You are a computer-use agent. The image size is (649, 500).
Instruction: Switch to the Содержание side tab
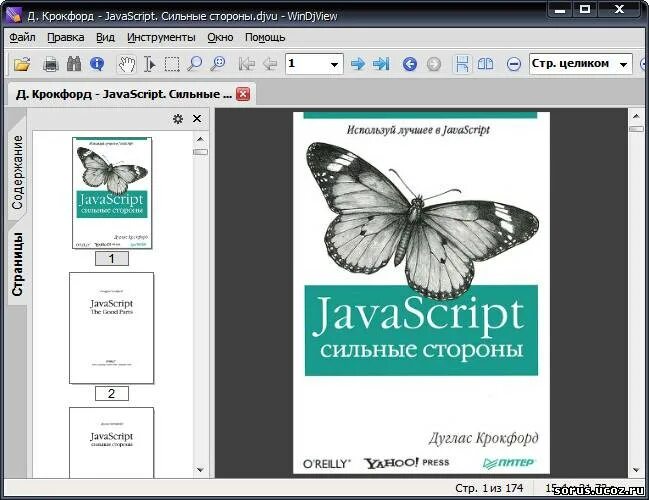coord(17,172)
